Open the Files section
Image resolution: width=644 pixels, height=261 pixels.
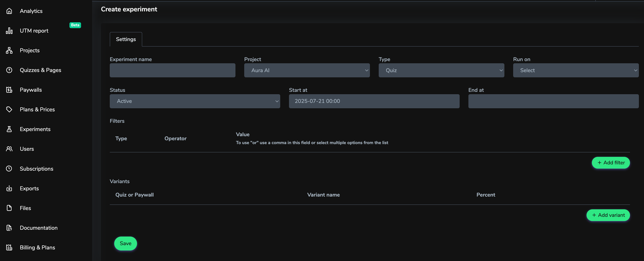pos(25,208)
